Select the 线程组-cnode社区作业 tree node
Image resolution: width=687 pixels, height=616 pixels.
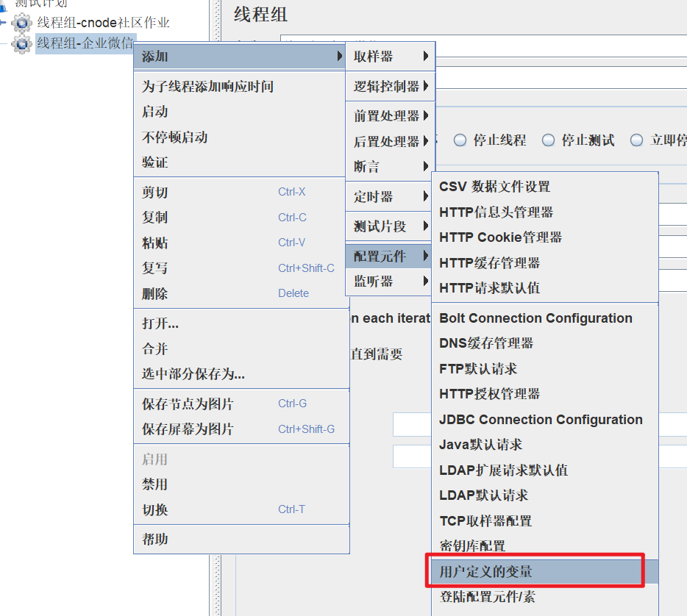(x=103, y=23)
